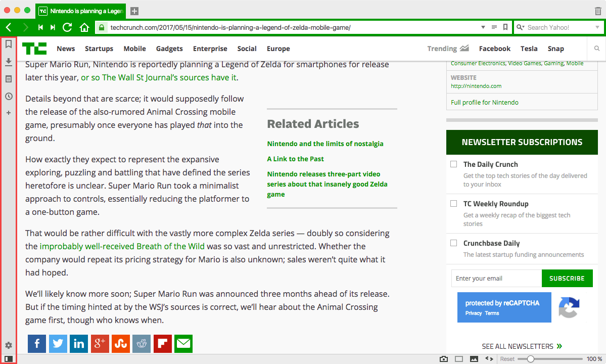606x364 pixels.
Task: Open Full profile for Nintendo
Action: click(484, 103)
